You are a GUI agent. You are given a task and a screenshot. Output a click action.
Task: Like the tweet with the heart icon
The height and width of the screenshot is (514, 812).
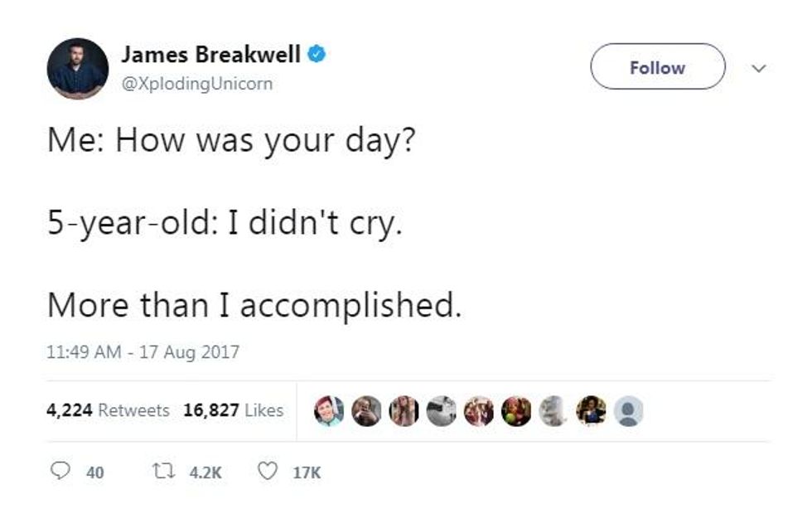click(267, 472)
